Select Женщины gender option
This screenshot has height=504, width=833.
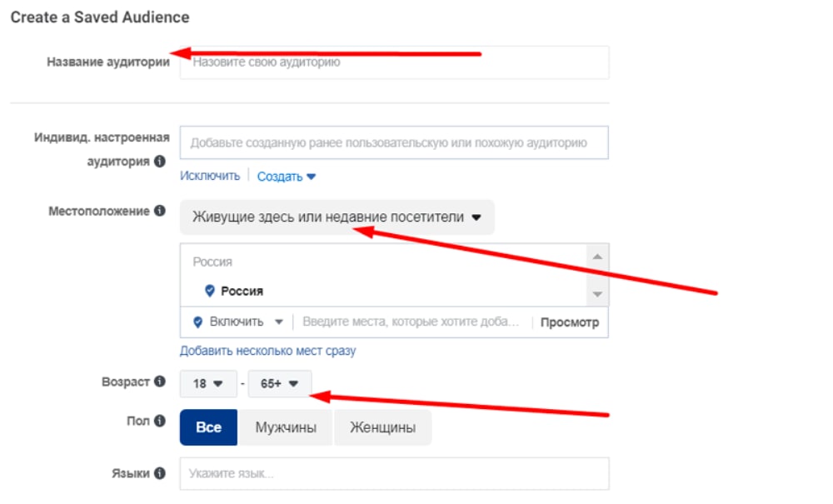[x=382, y=427]
